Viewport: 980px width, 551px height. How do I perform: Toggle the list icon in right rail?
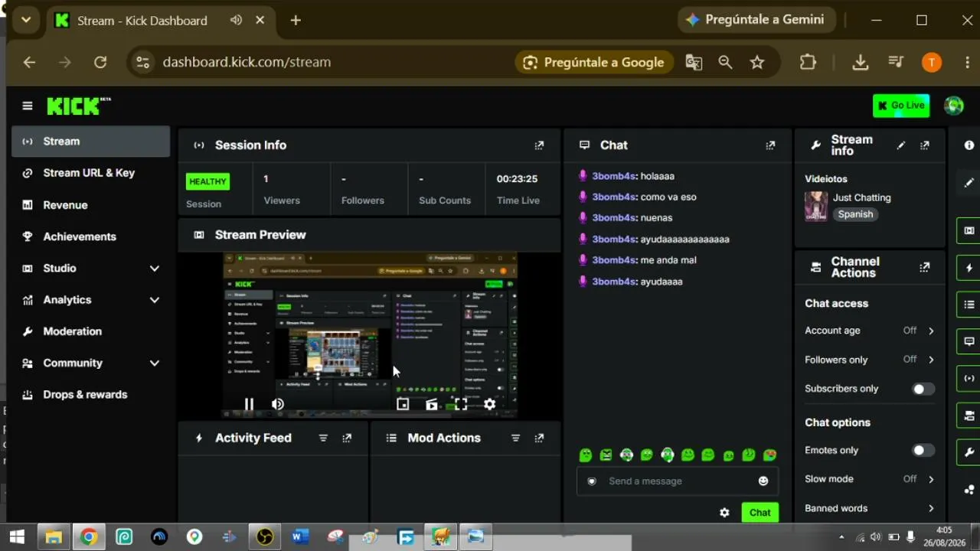click(969, 305)
